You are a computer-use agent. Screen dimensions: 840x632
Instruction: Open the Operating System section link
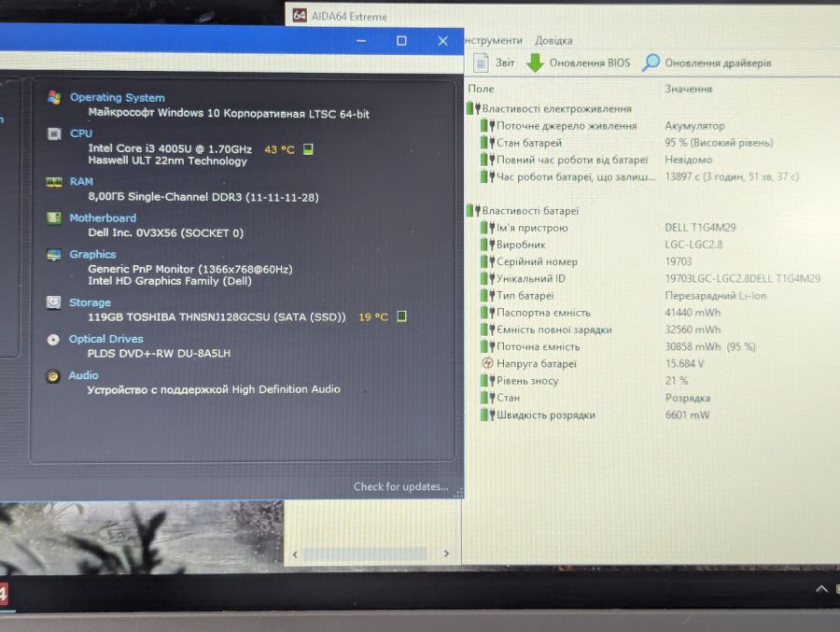tap(118, 98)
